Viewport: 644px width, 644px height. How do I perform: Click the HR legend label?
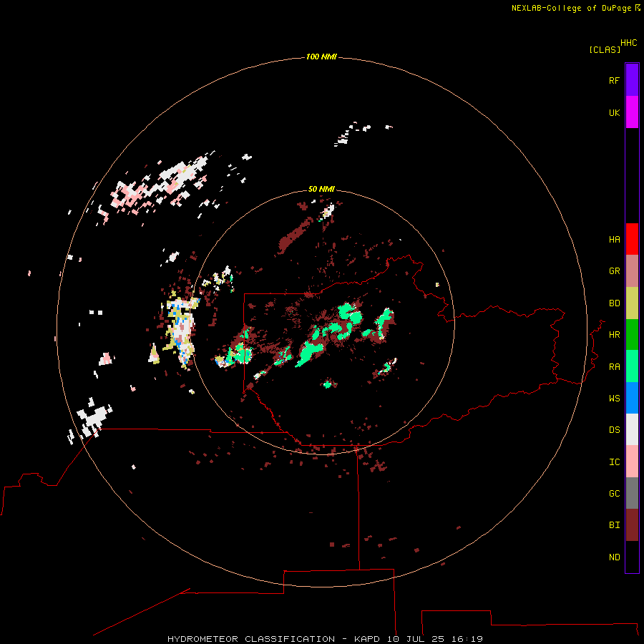click(614, 335)
